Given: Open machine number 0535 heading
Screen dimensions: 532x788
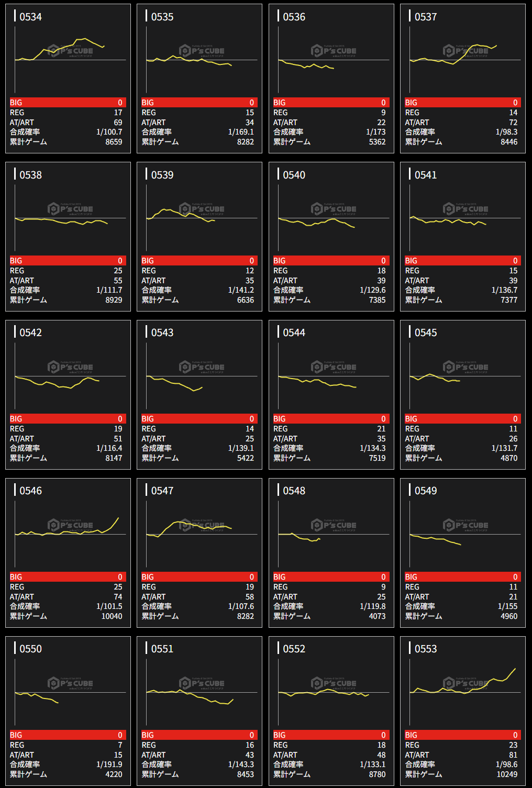Looking at the screenshot, I should 162,17.
